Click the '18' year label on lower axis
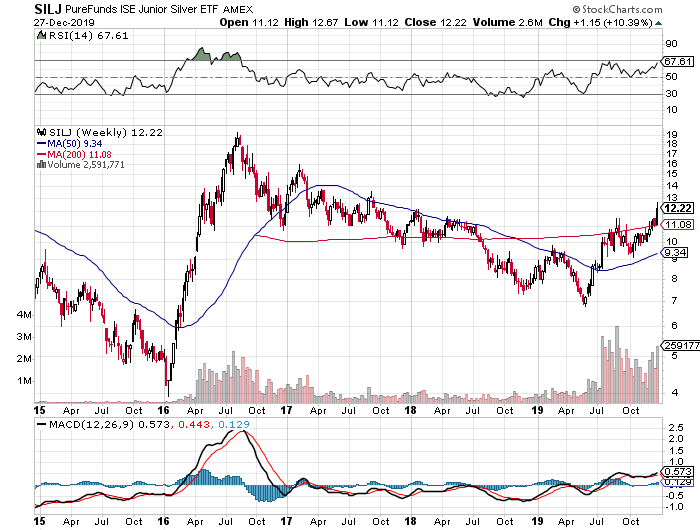This screenshot has height=530, width=700. click(x=410, y=521)
